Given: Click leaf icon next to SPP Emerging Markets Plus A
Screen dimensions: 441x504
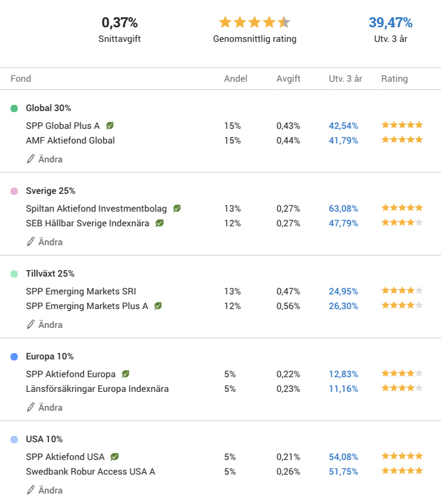Looking at the screenshot, I should [158, 305].
